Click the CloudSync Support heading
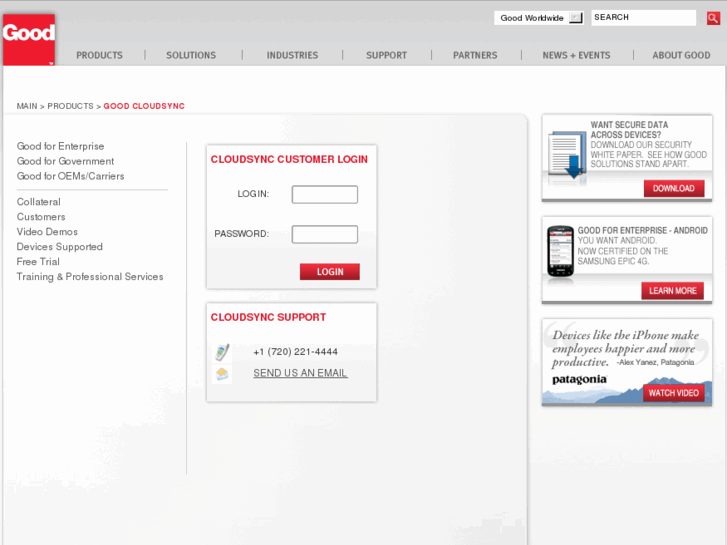727x545 pixels. [268, 317]
